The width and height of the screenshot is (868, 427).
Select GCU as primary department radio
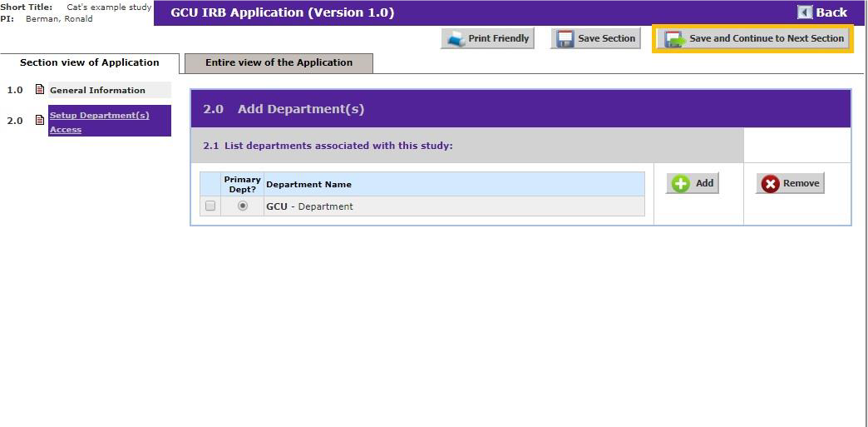click(x=243, y=206)
